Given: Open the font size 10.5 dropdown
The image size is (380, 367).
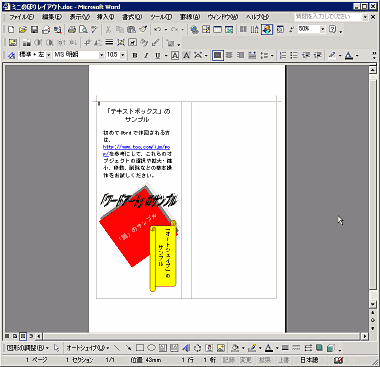Looking at the screenshot, I should 123,55.
